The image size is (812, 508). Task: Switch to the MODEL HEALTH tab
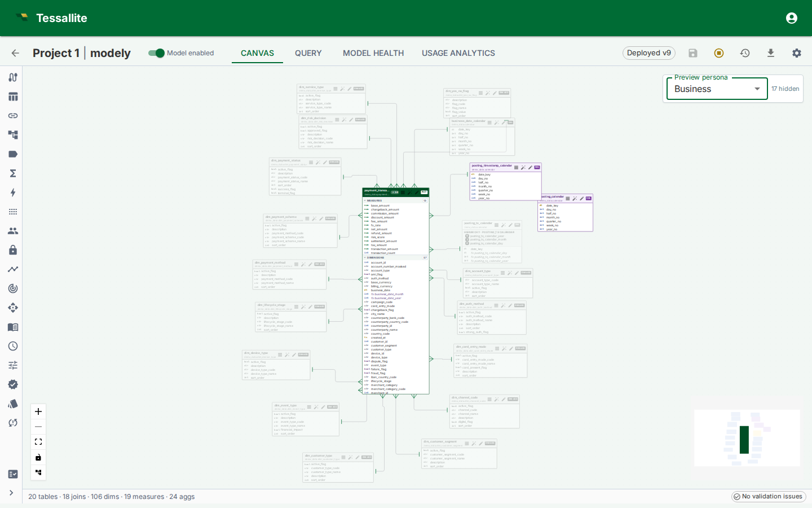tap(373, 53)
